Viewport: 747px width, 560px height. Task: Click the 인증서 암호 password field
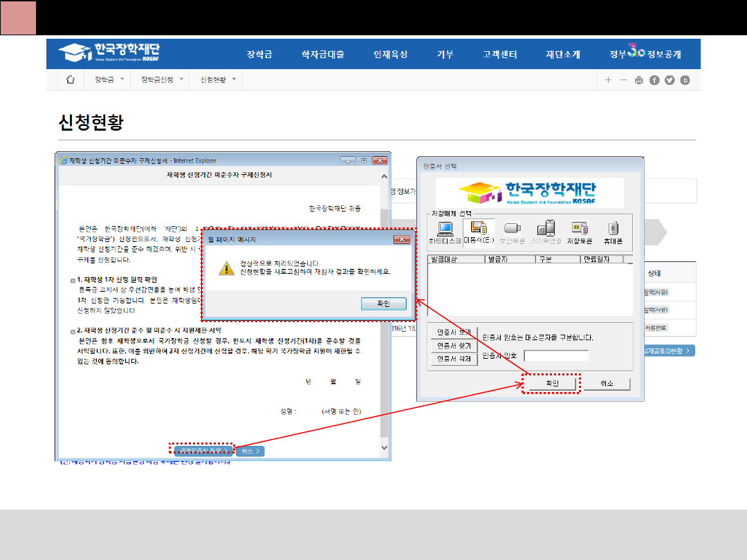[x=556, y=355]
